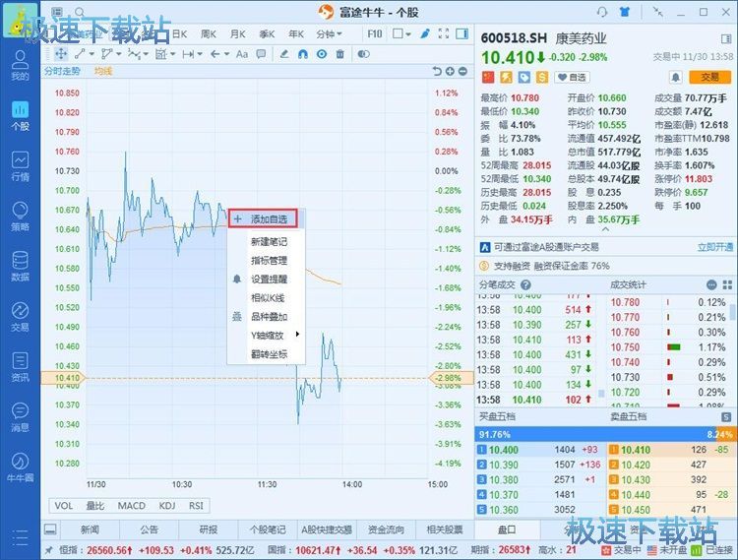This screenshot has height=560, width=738.
Task: Open the square layout dropdown next to F10
Action: coord(401,33)
